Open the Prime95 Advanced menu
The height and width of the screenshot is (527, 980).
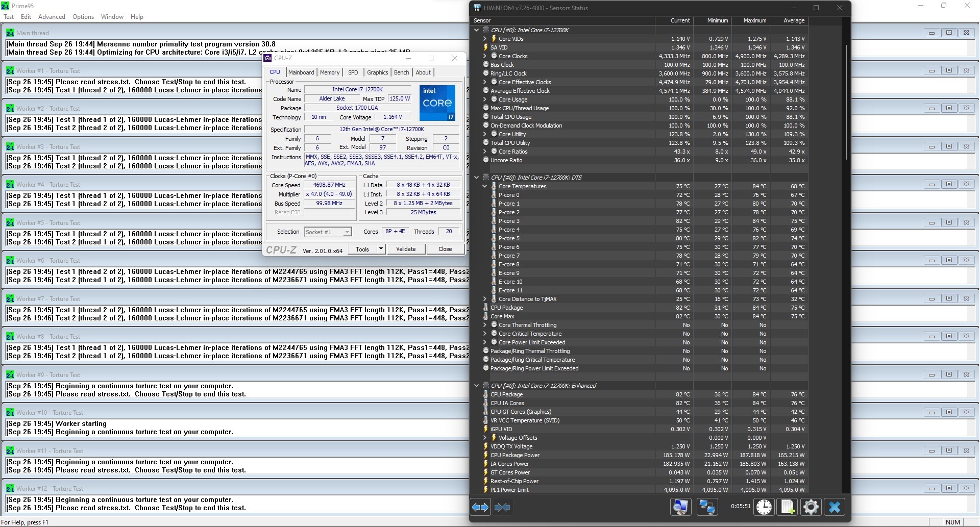pos(52,17)
